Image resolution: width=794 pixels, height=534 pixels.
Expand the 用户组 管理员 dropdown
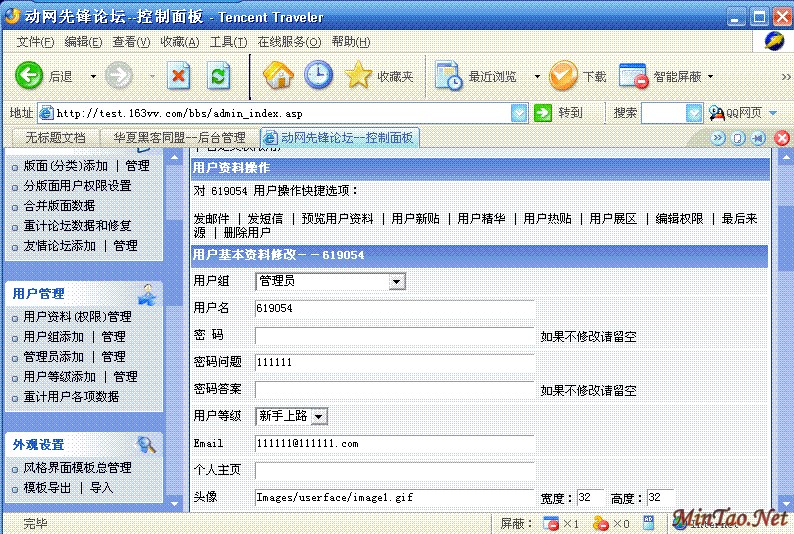pos(397,282)
